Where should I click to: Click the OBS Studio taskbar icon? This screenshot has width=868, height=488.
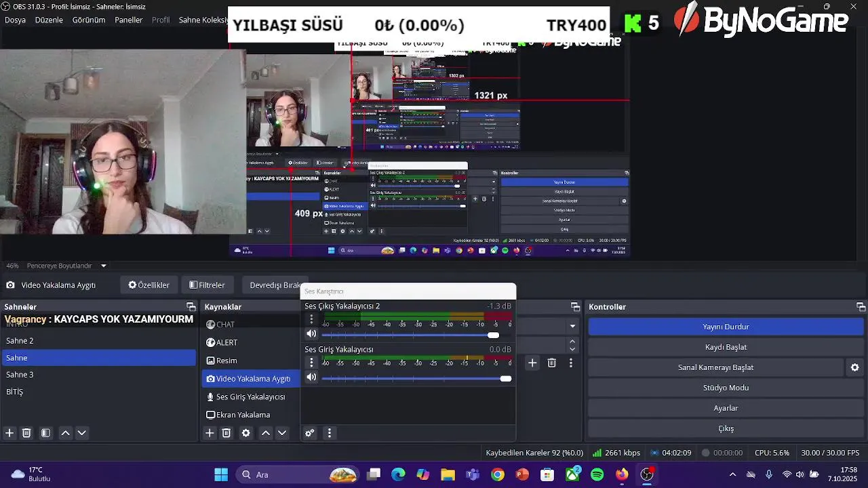click(647, 474)
